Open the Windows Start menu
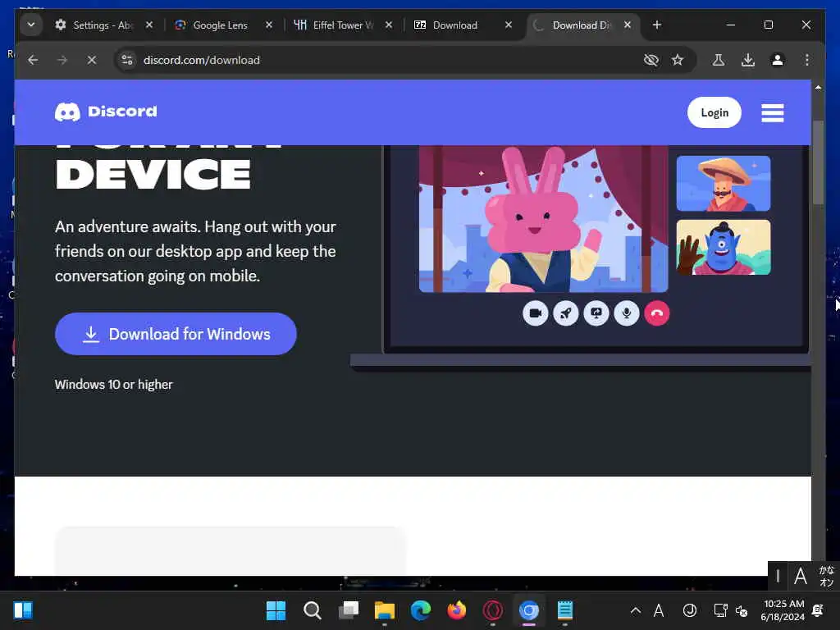Viewport: 840px width, 630px height. click(276, 610)
